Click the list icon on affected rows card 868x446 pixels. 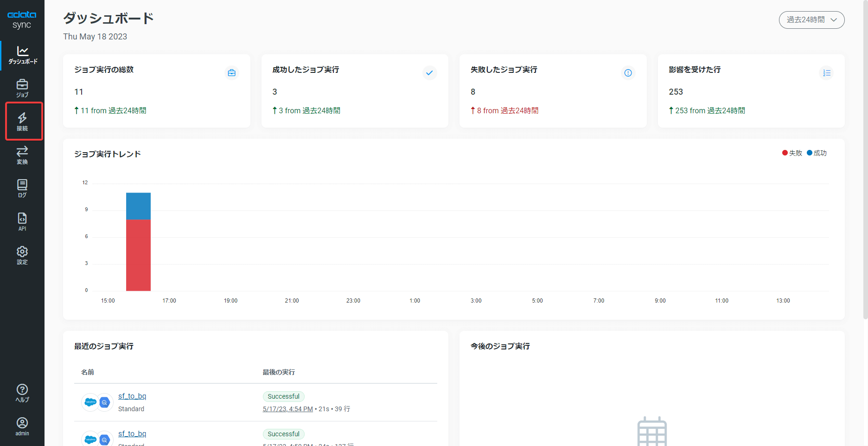click(826, 73)
